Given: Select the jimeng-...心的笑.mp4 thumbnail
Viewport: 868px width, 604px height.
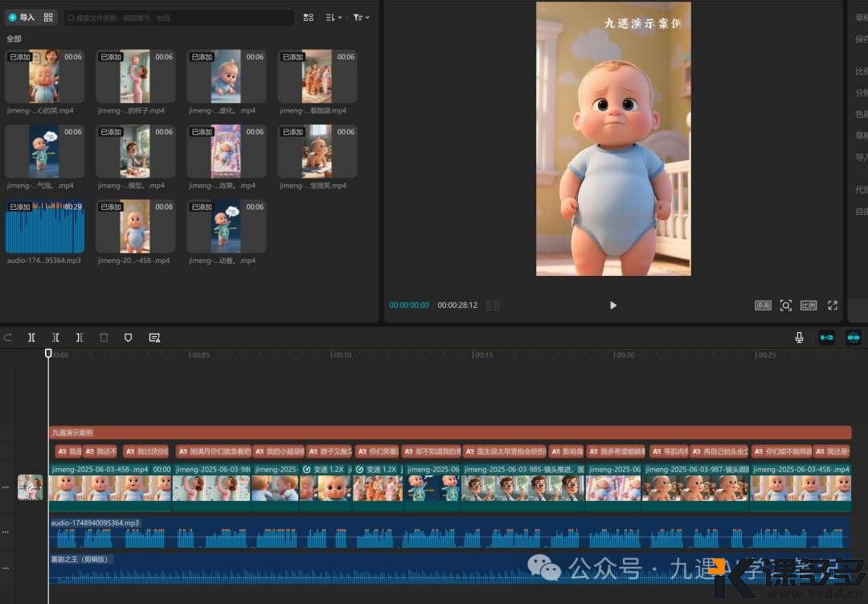Looking at the screenshot, I should (x=45, y=76).
